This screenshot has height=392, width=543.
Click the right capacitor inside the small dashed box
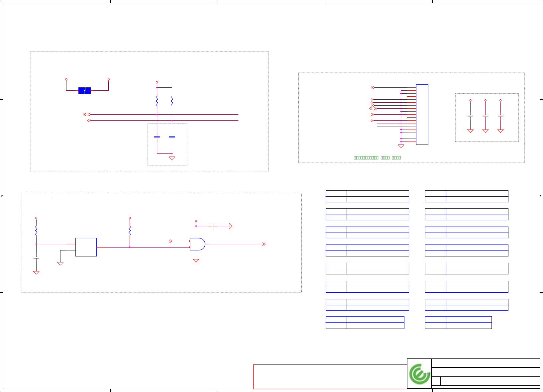[x=172, y=137]
